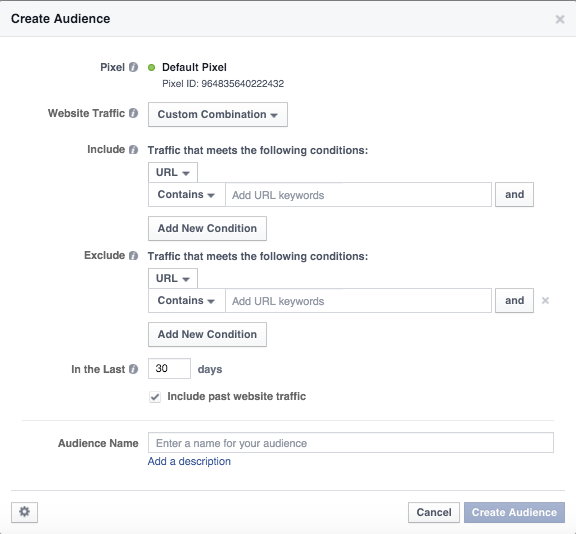Remove the Exclude condition with the X icon
This screenshot has height=534, width=576.
[x=545, y=300]
